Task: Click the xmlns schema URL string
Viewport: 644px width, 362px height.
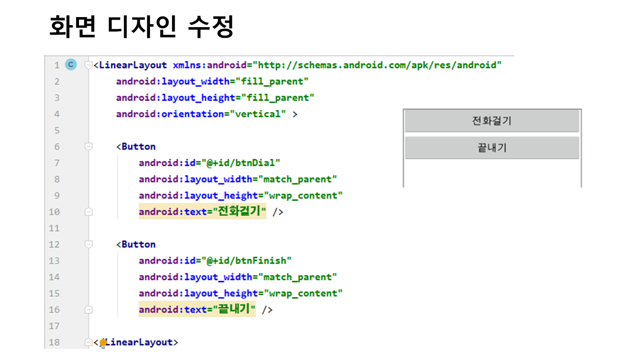Action: [x=377, y=65]
